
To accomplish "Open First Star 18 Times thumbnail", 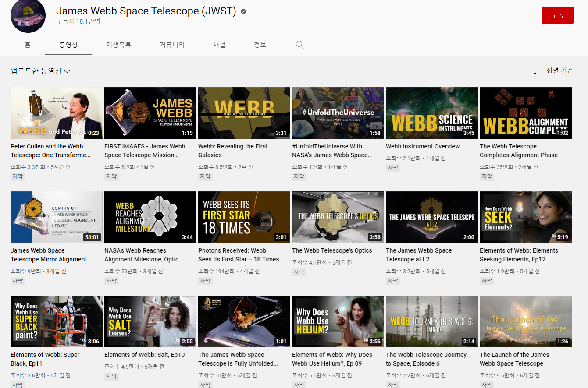I will tap(244, 217).
